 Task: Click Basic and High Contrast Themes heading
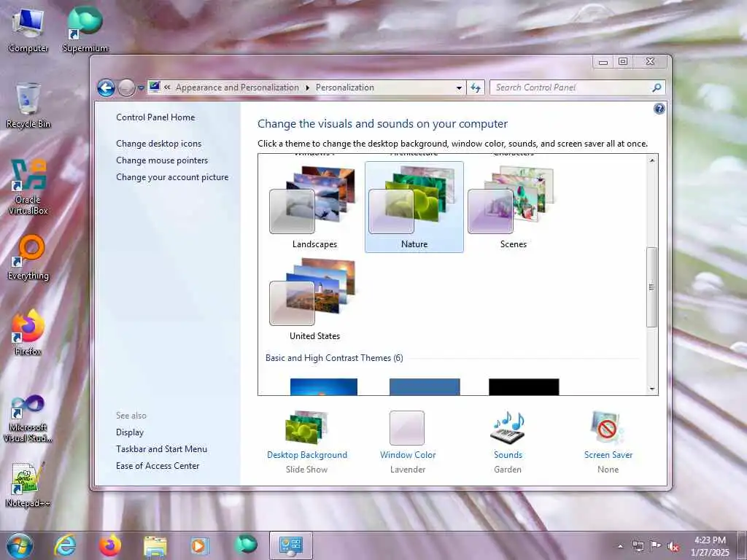(x=334, y=357)
